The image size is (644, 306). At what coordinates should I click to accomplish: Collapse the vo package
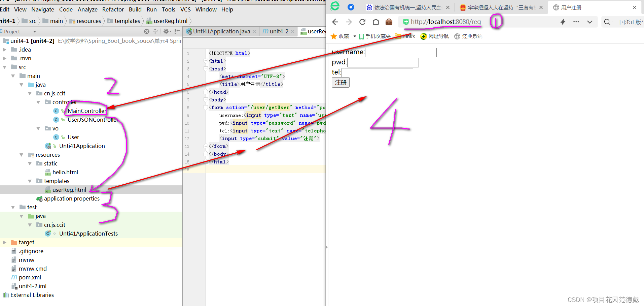pos(38,128)
